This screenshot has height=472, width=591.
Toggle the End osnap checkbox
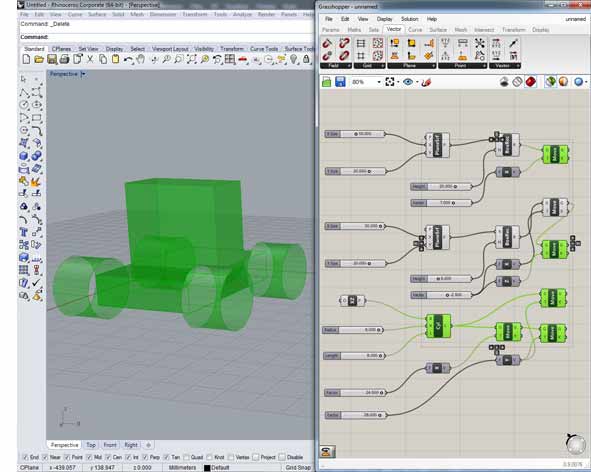tap(26, 457)
